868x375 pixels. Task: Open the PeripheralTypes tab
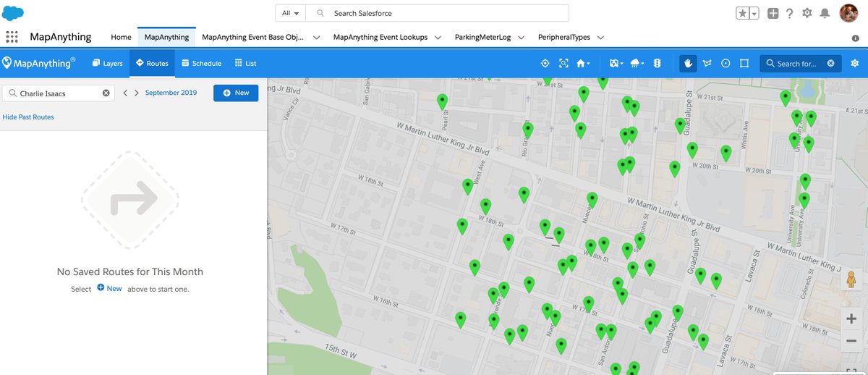tap(563, 37)
